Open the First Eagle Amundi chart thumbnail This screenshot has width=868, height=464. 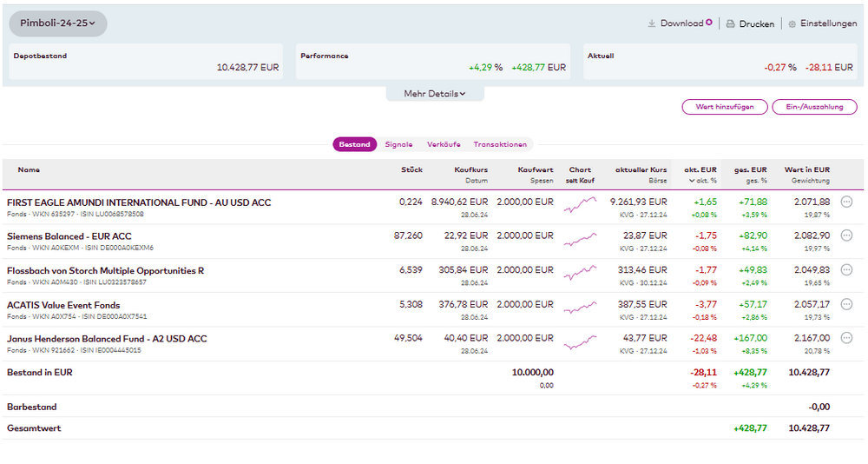tap(580, 206)
